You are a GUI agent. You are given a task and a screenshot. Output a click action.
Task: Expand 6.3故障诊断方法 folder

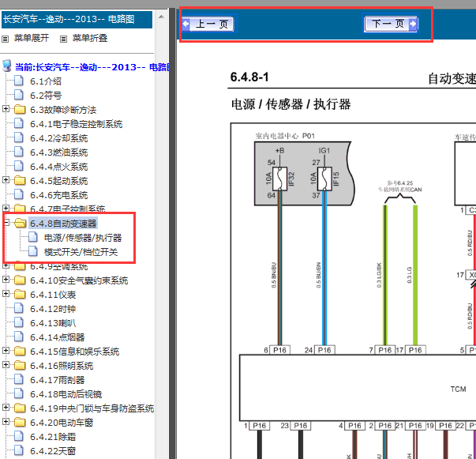click(x=6, y=109)
